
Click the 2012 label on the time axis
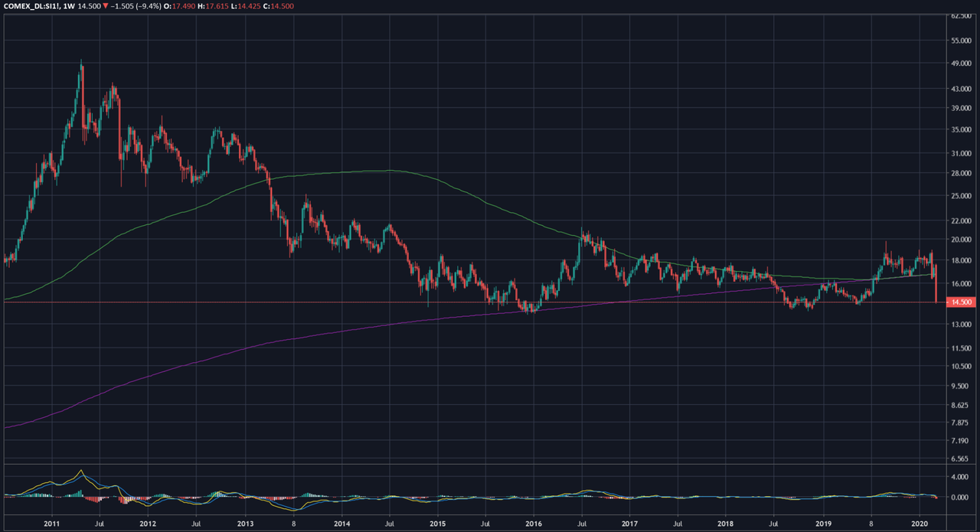149,524
